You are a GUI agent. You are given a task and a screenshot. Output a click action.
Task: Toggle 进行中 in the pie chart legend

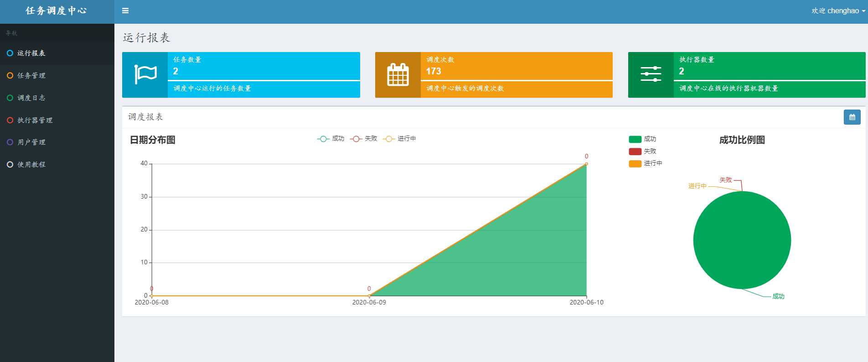(646, 163)
